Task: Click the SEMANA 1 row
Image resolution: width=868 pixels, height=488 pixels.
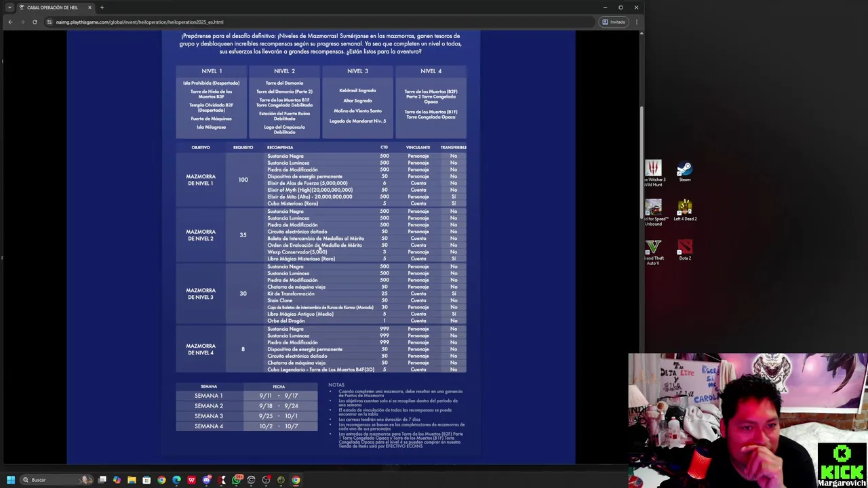Action: (x=247, y=396)
